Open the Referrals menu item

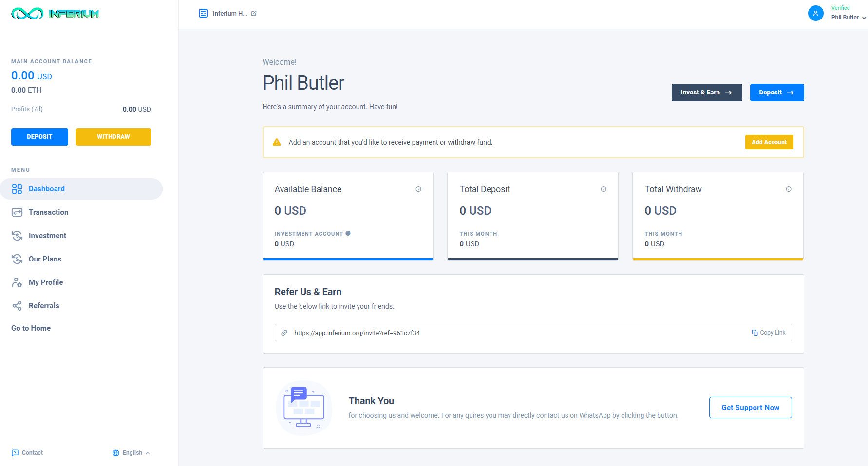point(44,306)
